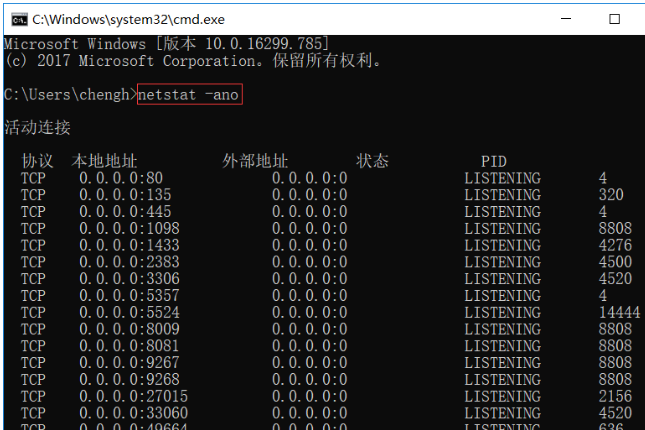Screen dimensions: 645x430
Task: Click PID value 320
Action: (x=611, y=195)
